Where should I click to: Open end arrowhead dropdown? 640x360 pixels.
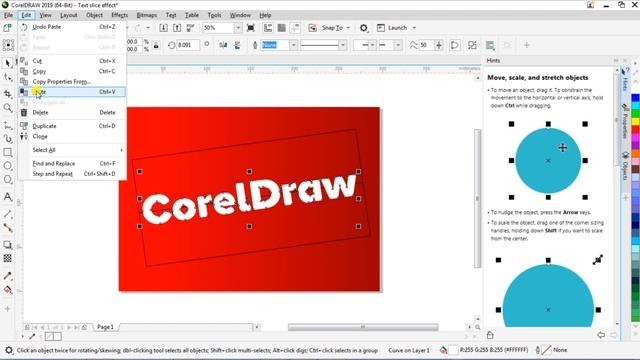tap(398, 45)
